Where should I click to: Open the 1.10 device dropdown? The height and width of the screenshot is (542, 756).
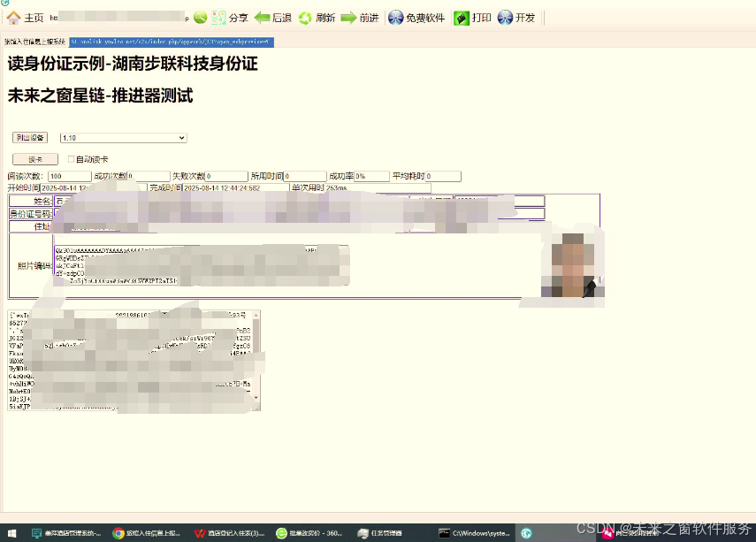[x=124, y=138]
